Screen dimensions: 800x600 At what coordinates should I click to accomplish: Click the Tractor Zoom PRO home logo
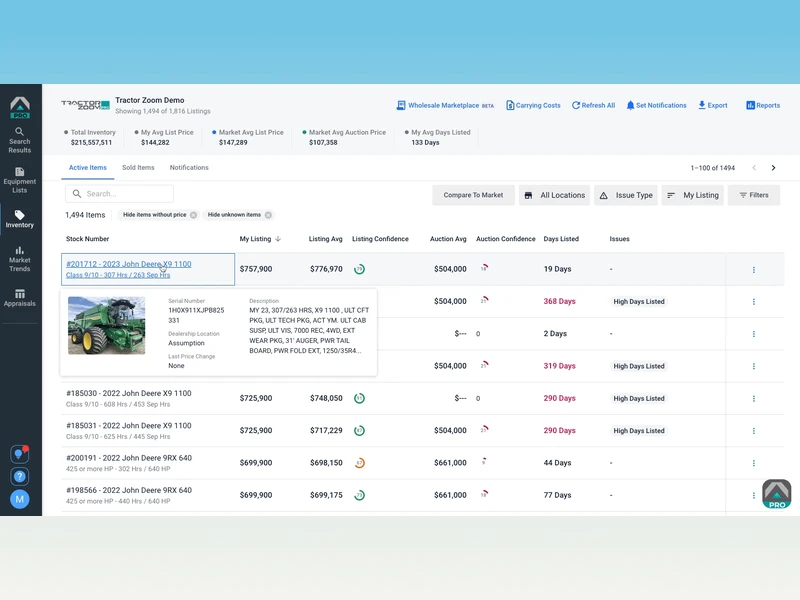pos(20,107)
